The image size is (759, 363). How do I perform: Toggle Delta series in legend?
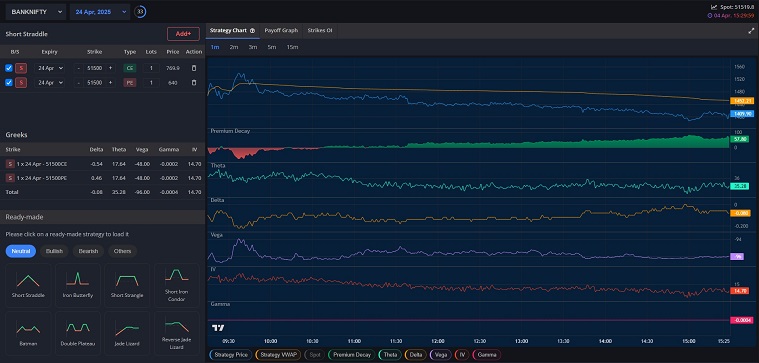tap(416, 355)
